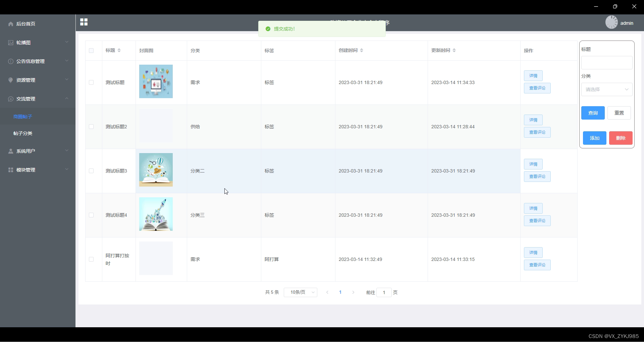644x342 pixels.
Task: Click the 重置 reset button
Action: (x=619, y=113)
